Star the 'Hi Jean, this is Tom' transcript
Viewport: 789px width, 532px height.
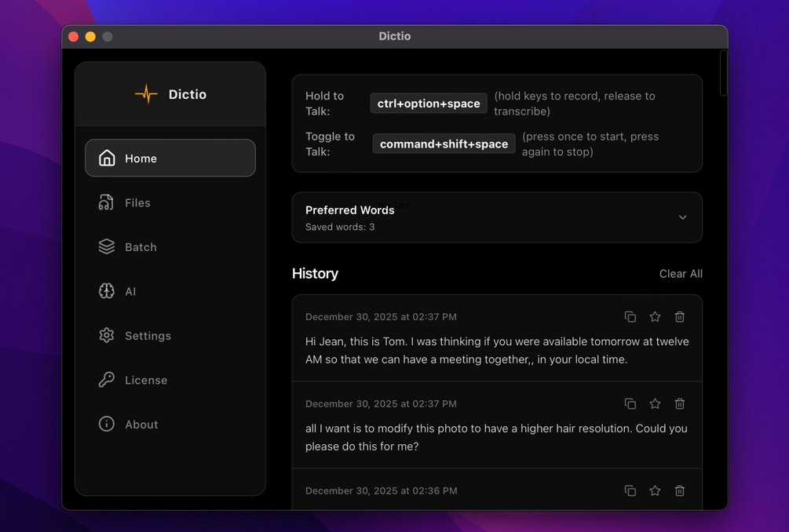[x=655, y=317]
